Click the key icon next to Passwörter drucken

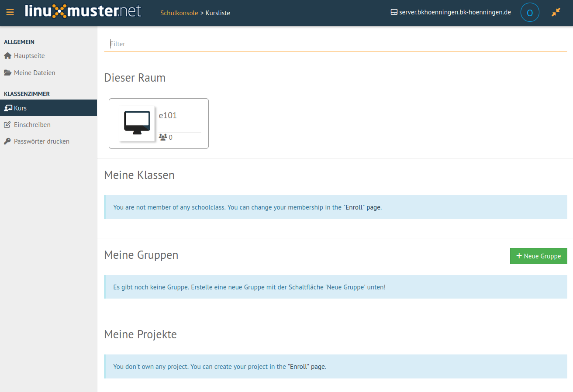(7, 141)
